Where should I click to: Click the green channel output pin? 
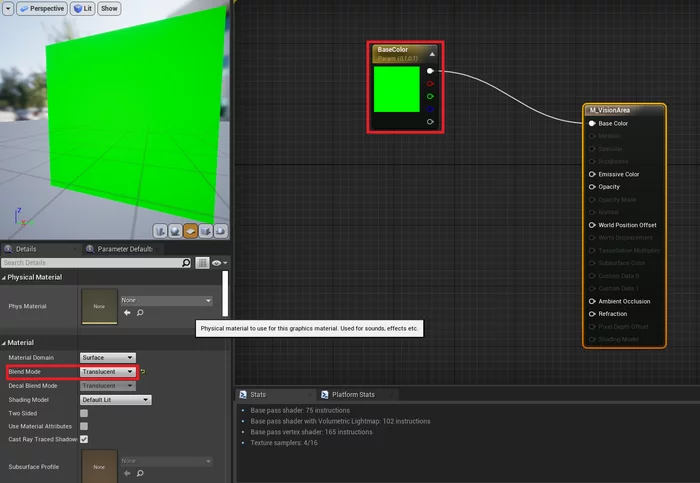[430, 96]
